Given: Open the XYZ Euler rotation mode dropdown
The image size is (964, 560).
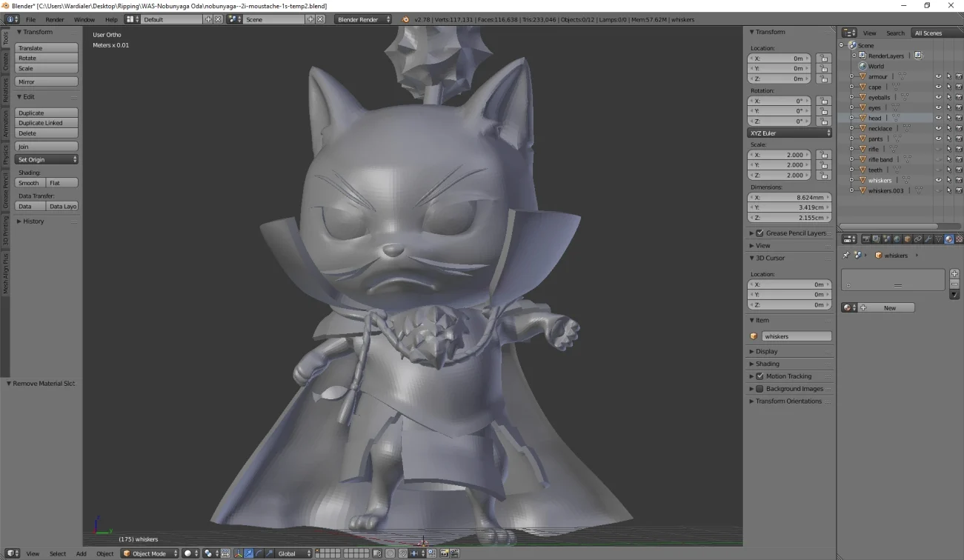Looking at the screenshot, I should [x=790, y=133].
